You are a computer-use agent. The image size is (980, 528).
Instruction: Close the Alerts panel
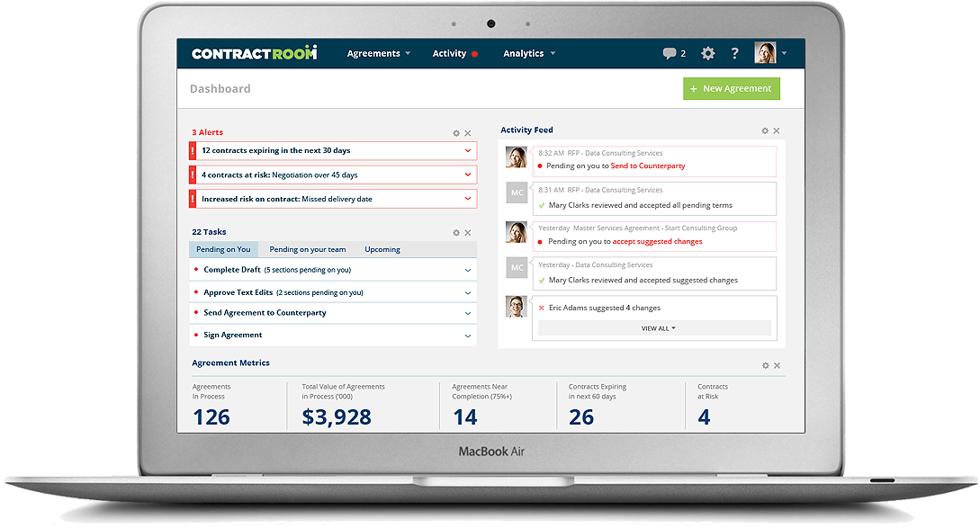[x=467, y=133]
